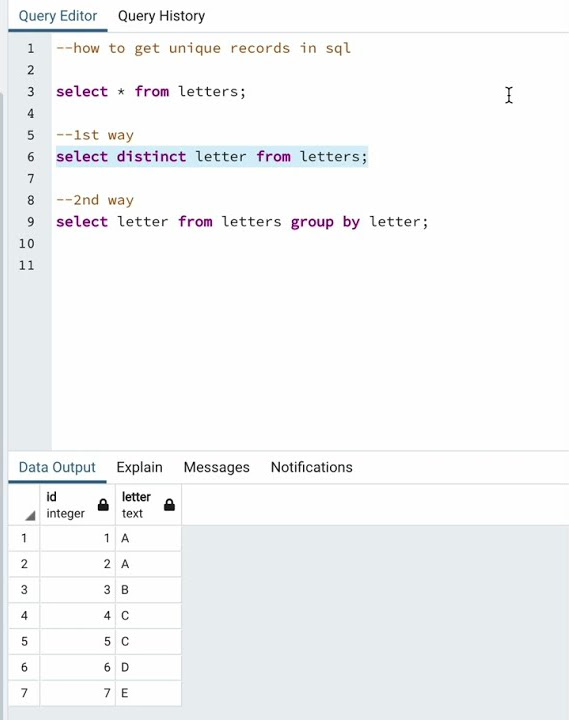The height and width of the screenshot is (720, 569).
Task: Click the '--2nd way' comment
Action: pyautogui.click(x=95, y=200)
